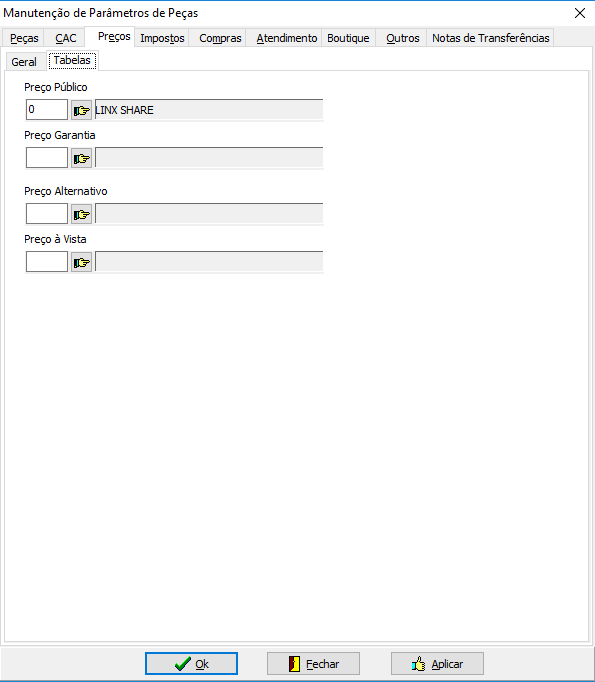Open lookup for Preço à Vista table
The height and width of the screenshot is (682, 595).
point(81,262)
